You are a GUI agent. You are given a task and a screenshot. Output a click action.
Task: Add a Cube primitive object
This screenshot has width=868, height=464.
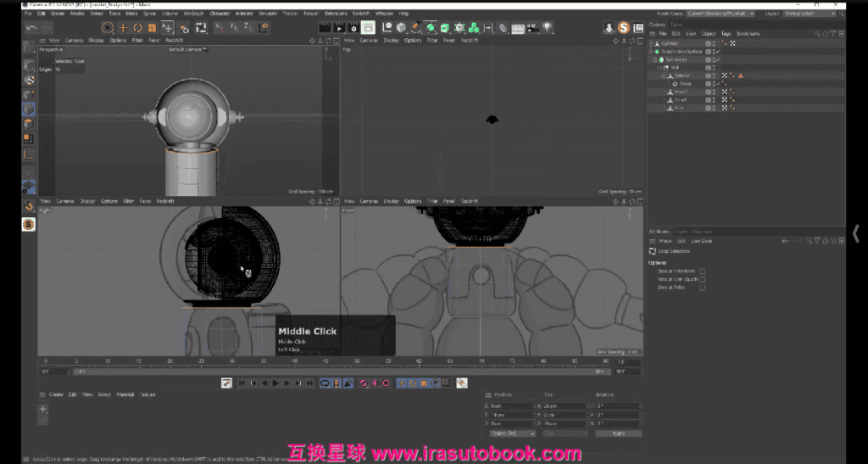401,28
